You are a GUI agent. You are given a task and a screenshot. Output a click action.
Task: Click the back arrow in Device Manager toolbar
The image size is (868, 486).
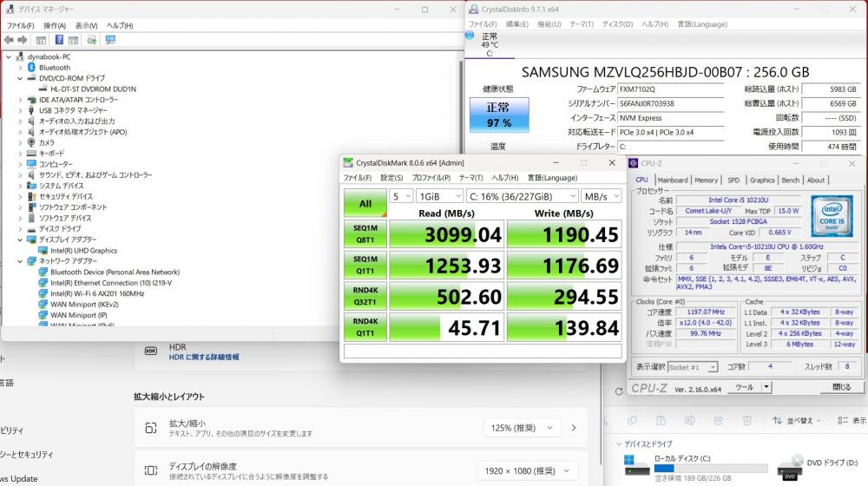(9, 40)
